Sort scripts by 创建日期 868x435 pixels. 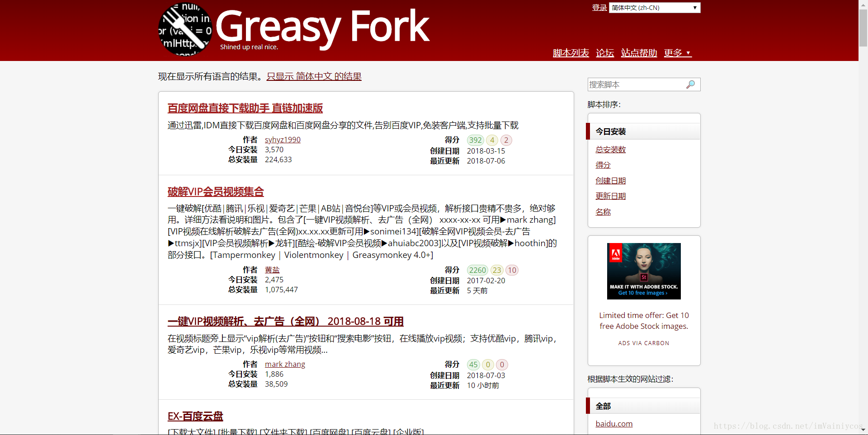[x=610, y=181]
